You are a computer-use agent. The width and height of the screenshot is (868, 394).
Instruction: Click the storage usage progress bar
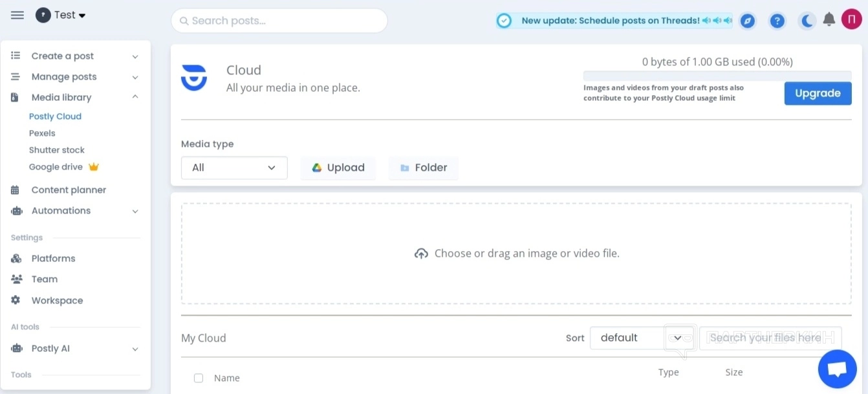(717, 76)
